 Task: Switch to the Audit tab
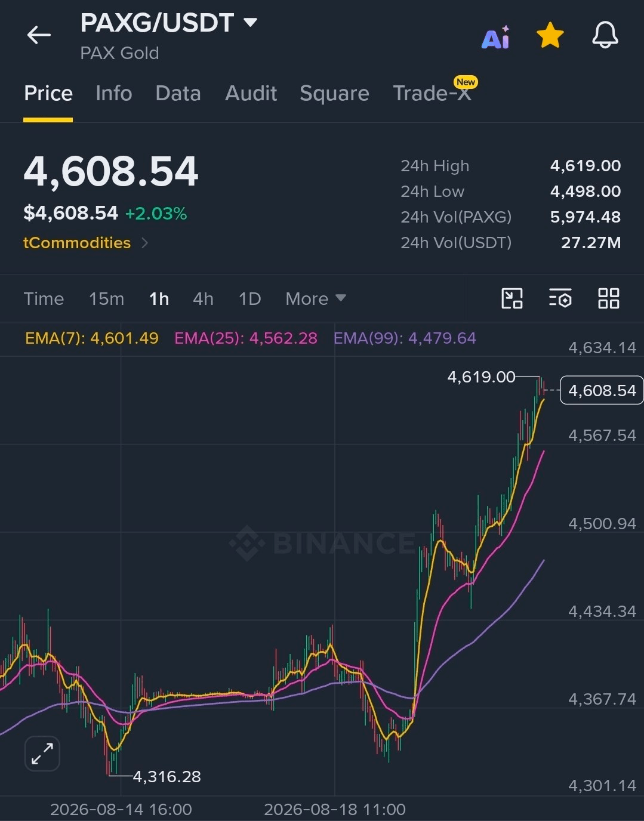251,94
